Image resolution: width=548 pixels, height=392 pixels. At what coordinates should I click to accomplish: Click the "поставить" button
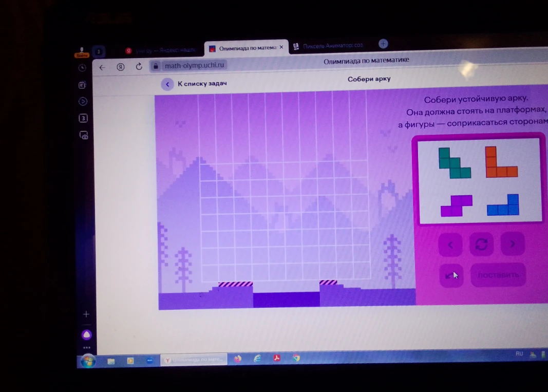(498, 275)
